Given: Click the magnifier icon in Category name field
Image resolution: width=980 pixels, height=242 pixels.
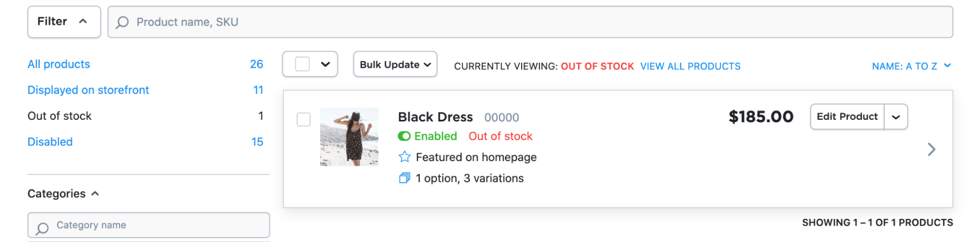Looking at the screenshot, I should pyautogui.click(x=43, y=228).
